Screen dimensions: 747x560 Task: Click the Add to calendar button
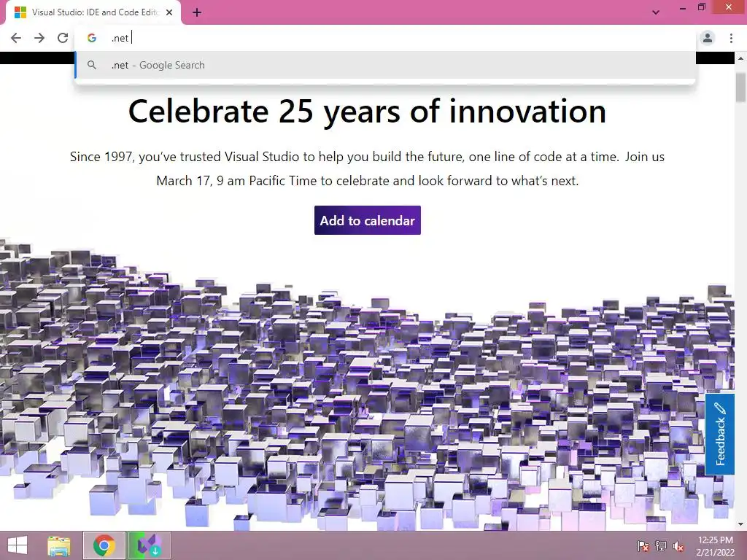[368, 220]
